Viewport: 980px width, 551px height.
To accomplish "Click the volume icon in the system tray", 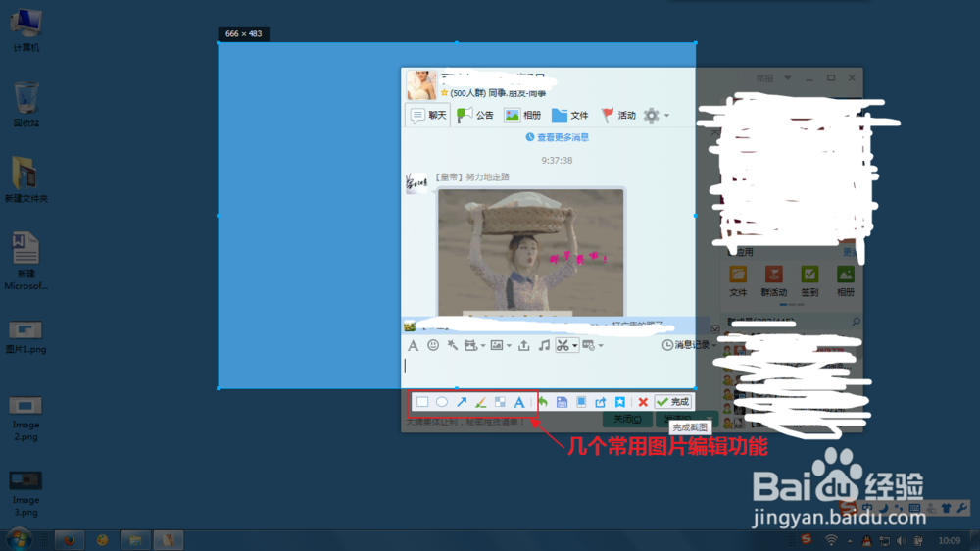I will tap(901, 541).
